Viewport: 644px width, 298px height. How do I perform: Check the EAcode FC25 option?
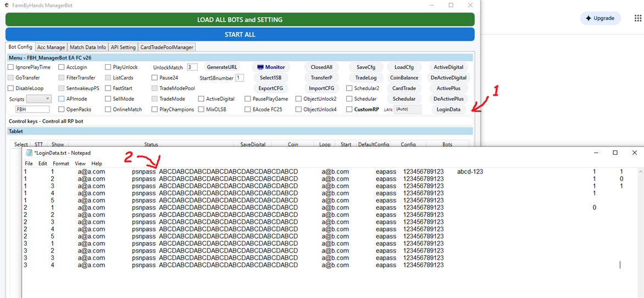[x=248, y=109]
